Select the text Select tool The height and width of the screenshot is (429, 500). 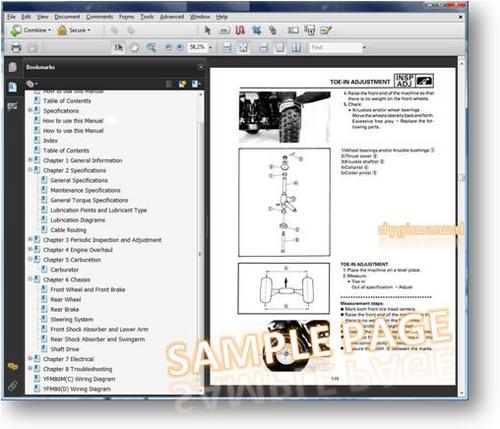click(118, 48)
